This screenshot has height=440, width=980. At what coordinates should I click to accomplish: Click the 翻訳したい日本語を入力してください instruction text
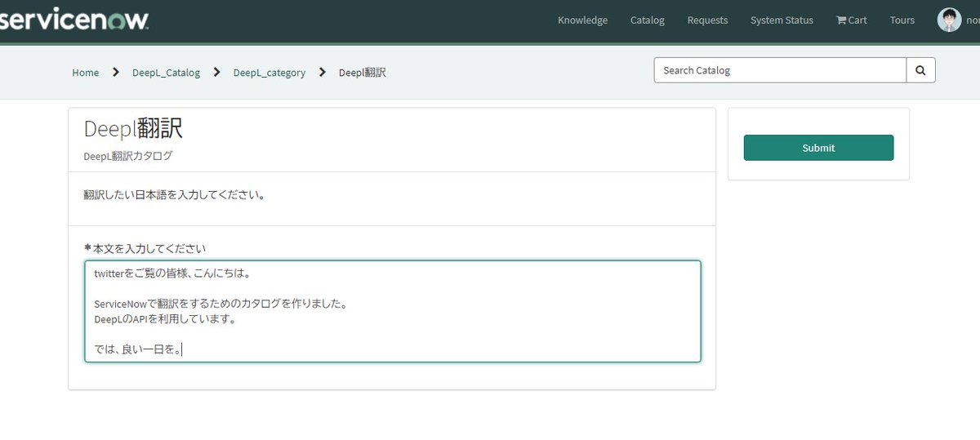pyautogui.click(x=174, y=195)
